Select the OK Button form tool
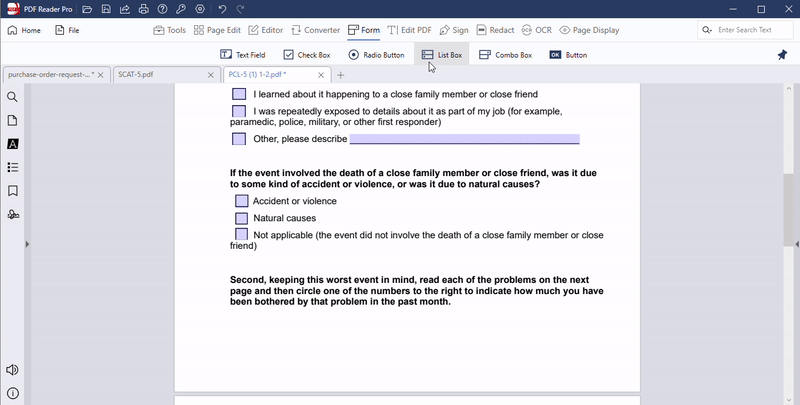 click(568, 55)
